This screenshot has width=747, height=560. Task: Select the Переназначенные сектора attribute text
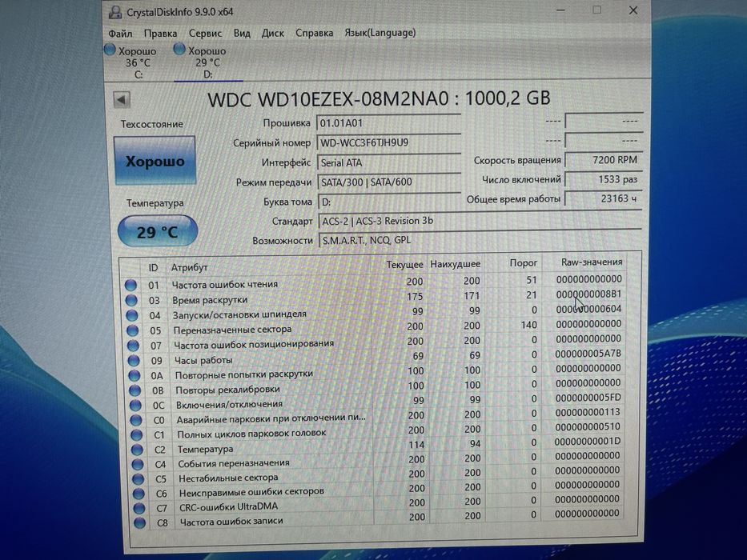[232, 330]
